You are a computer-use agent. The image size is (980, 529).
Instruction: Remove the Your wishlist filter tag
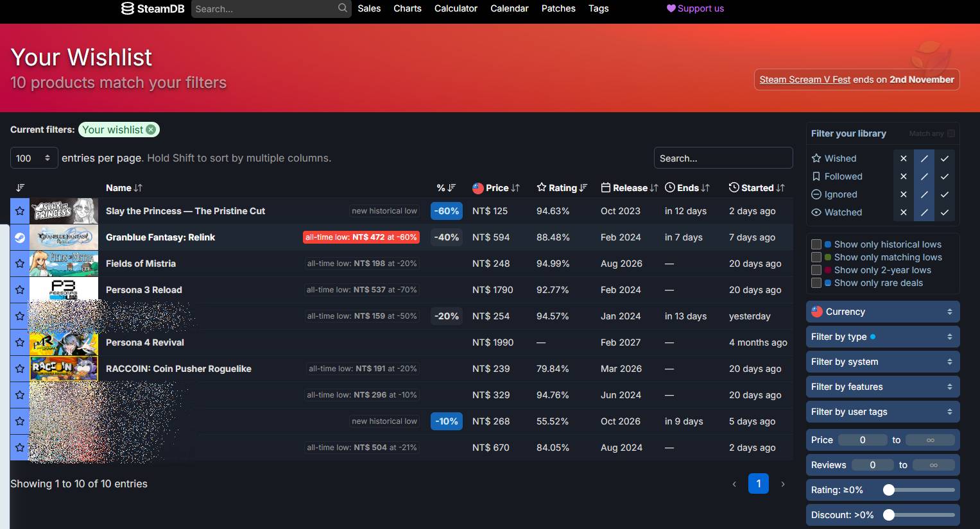(x=151, y=130)
